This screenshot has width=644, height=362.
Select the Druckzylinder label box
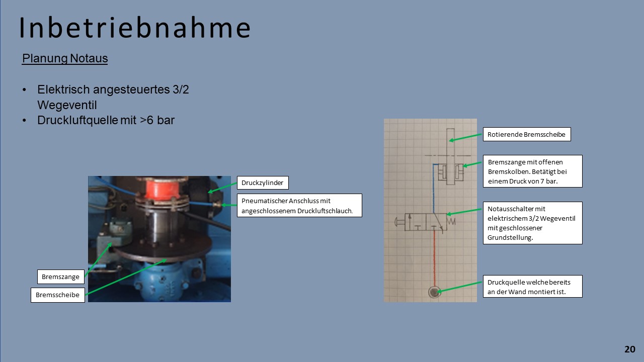263,183
